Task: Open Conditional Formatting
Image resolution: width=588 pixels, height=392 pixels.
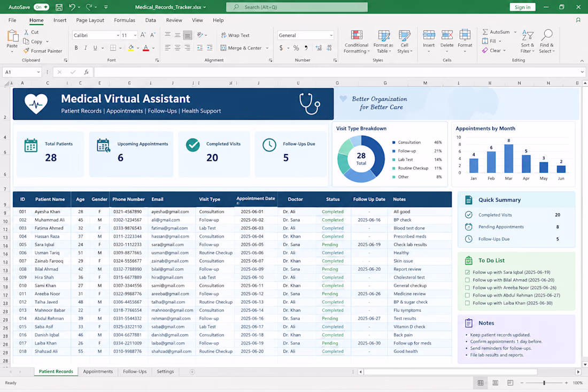Action: pos(357,41)
